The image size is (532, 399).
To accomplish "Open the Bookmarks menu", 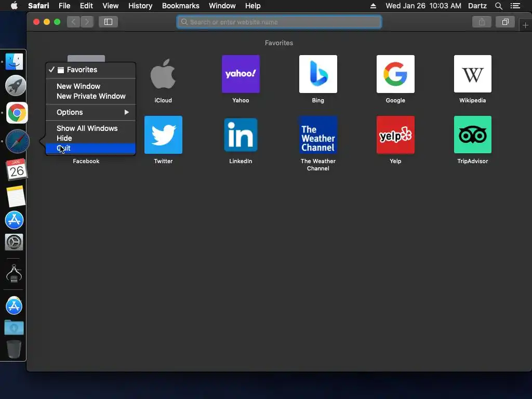I will 180,6.
